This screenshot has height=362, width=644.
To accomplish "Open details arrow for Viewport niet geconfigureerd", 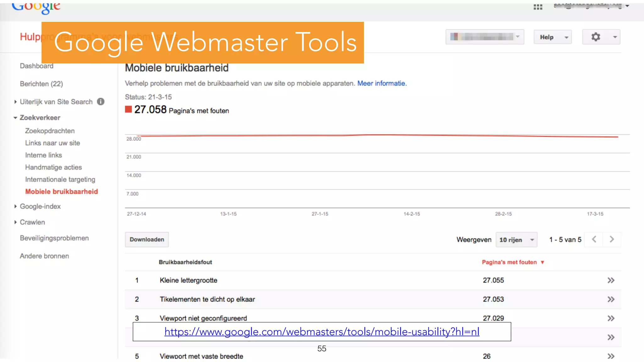I will [x=611, y=318].
